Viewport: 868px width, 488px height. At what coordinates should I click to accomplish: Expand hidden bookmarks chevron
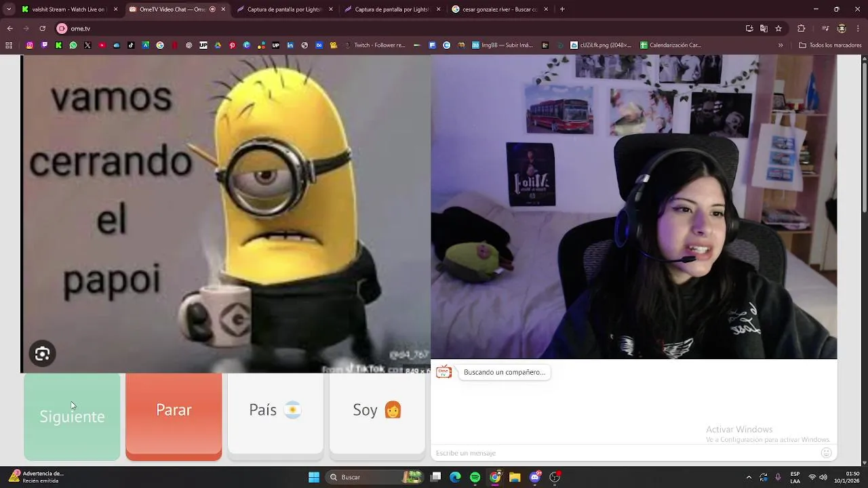tap(781, 45)
